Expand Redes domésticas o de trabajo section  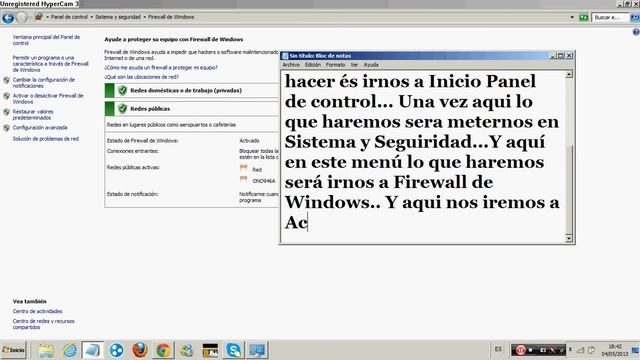click(192, 91)
